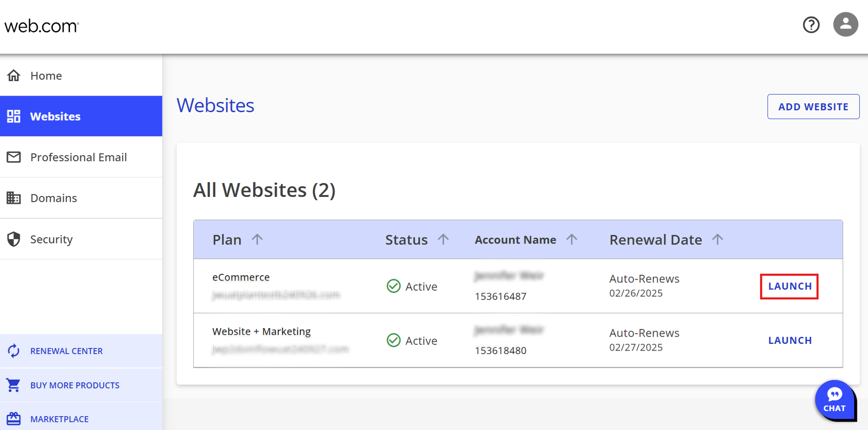
Task: Sort table by Plan arrow
Action: (x=257, y=239)
